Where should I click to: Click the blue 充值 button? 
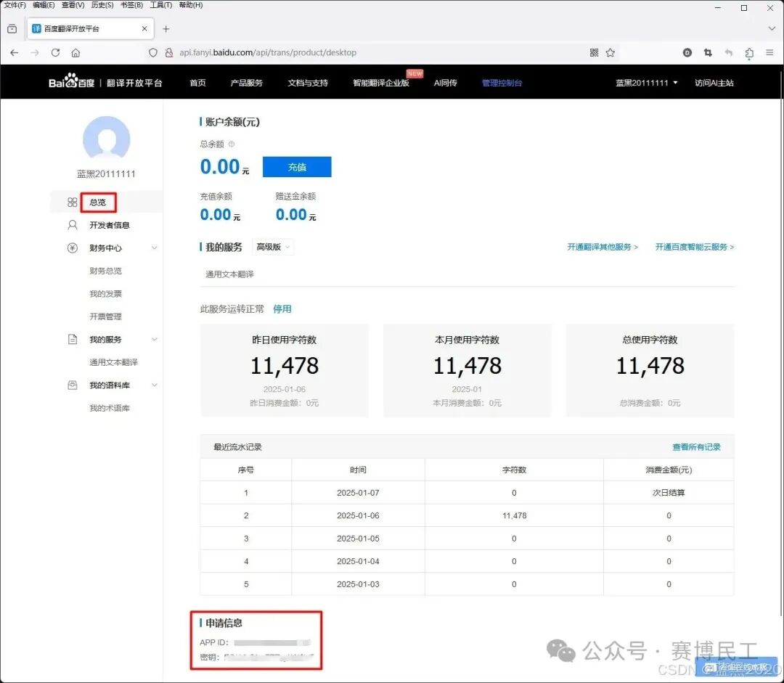(x=296, y=167)
